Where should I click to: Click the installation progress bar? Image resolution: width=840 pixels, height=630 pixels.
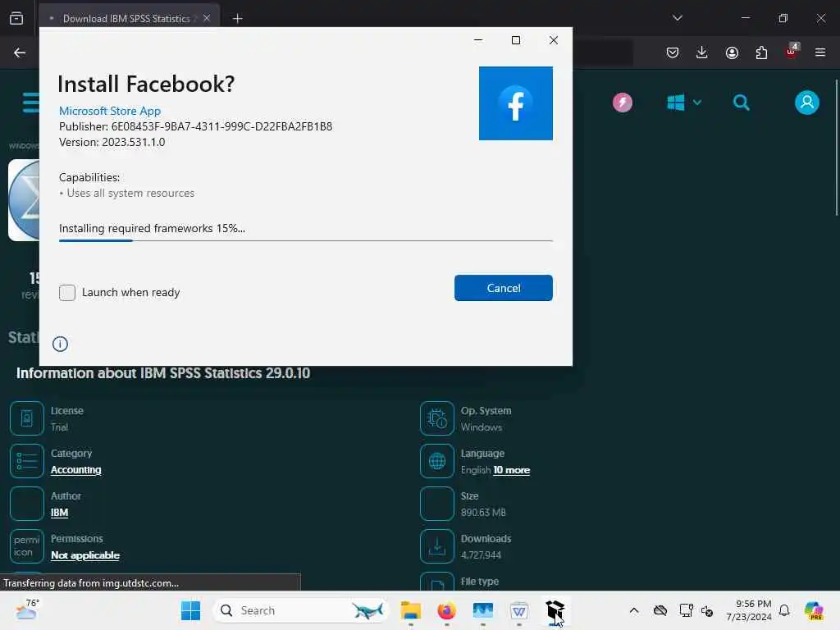[x=306, y=240]
